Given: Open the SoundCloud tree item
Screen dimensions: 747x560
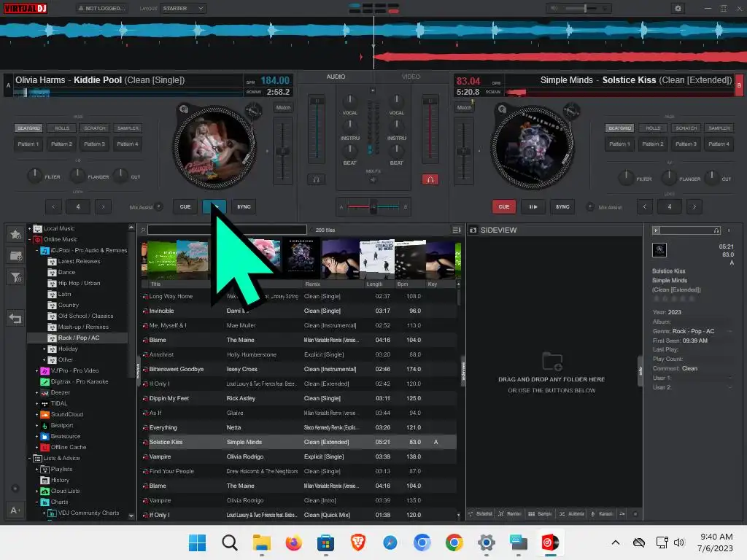Looking at the screenshot, I should point(66,415).
